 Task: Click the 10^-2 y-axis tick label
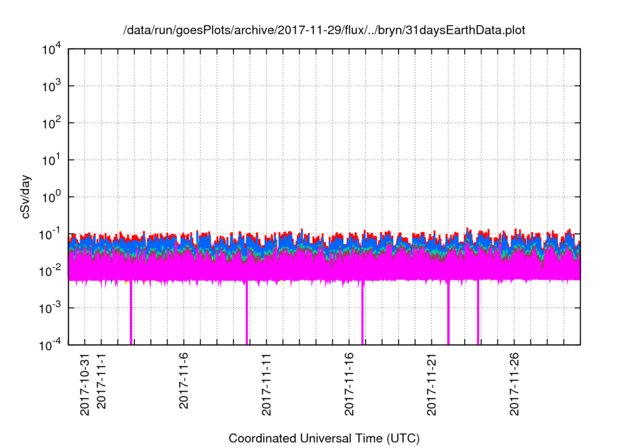click(x=51, y=271)
